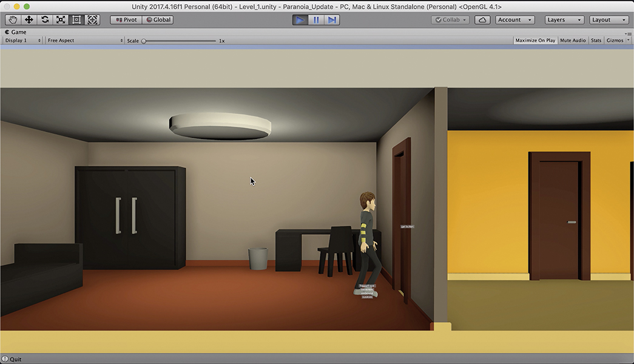Select the Scale tool

point(61,20)
